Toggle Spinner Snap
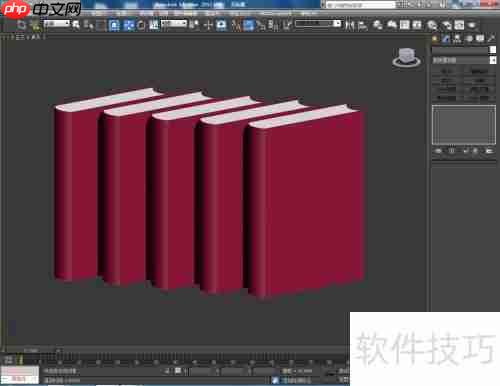This screenshot has height=386, width=500. [x=274, y=25]
